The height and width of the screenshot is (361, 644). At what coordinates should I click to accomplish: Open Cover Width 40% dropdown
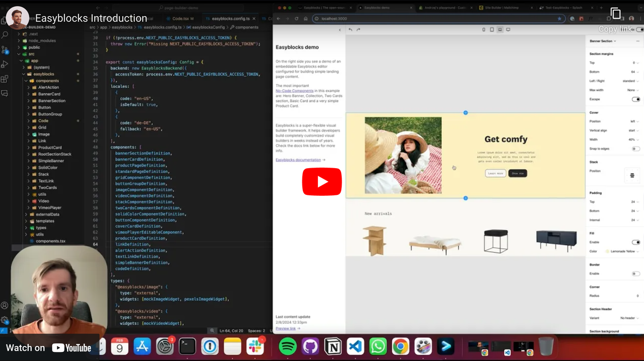[634, 139]
